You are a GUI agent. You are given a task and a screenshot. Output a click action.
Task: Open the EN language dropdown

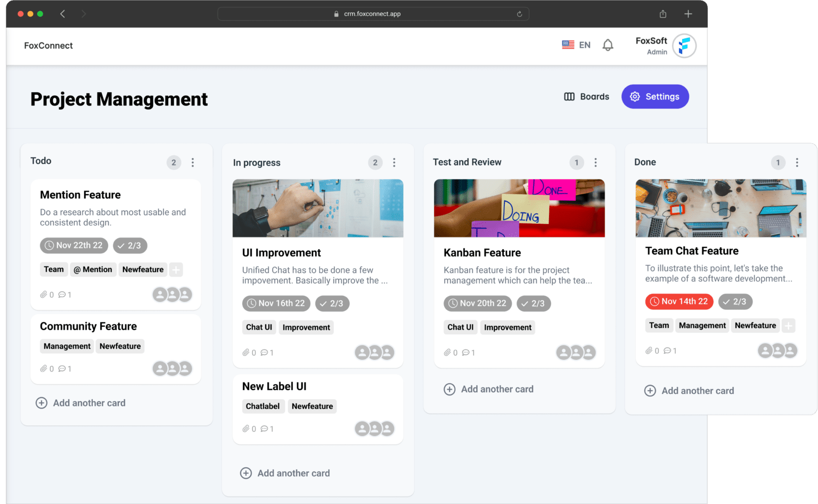584,45
